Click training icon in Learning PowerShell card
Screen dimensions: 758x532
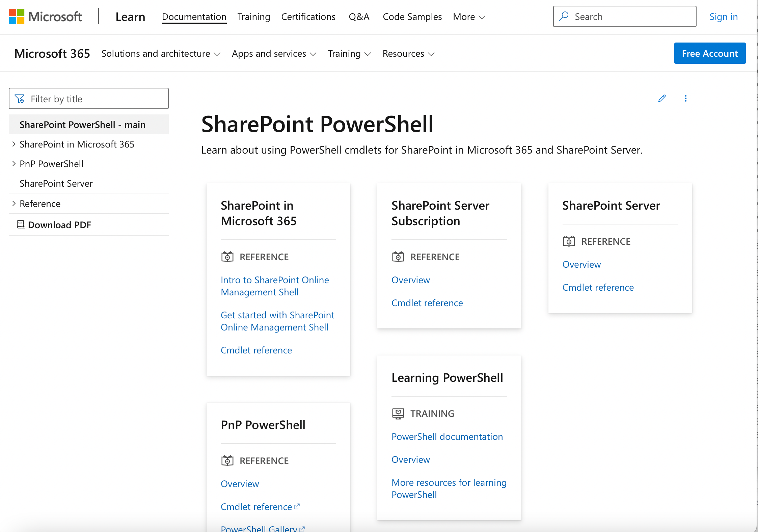(398, 414)
